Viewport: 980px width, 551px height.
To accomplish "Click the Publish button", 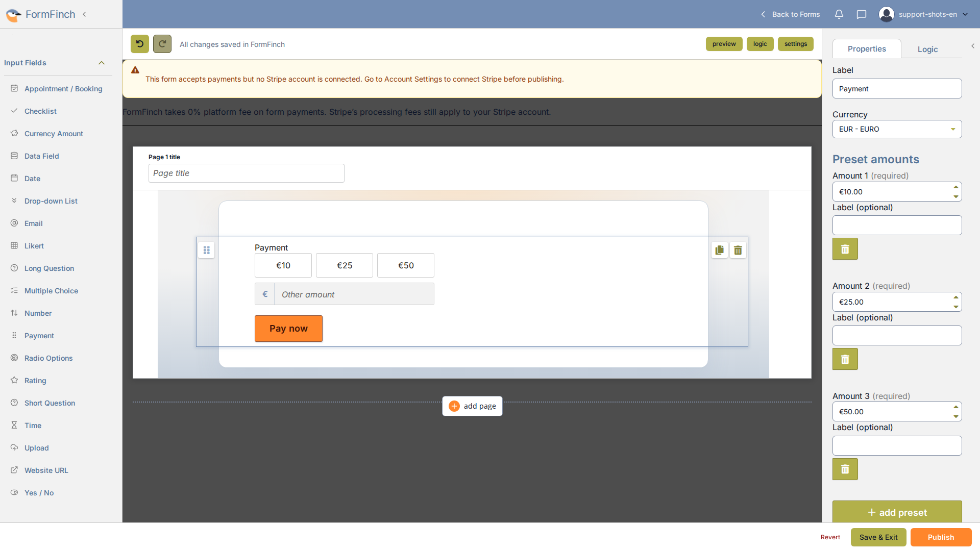I will [x=941, y=537].
